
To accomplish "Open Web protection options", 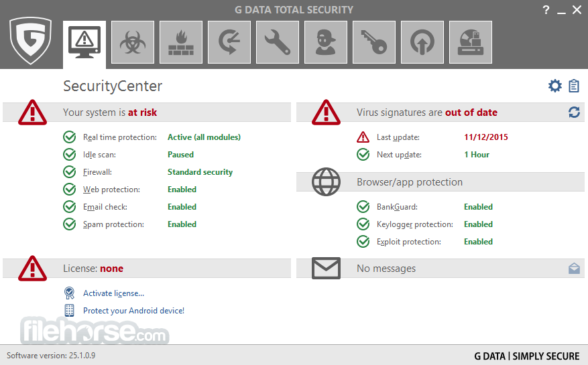I will tap(111, 190).
